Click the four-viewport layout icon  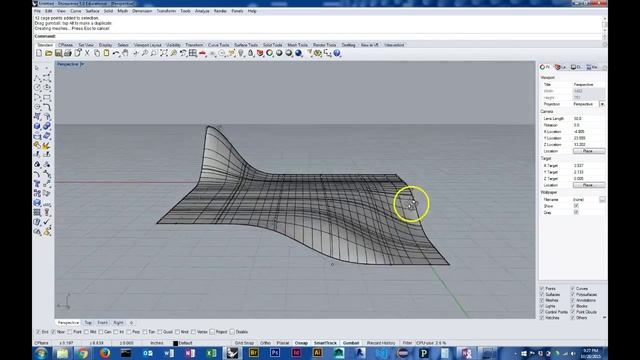[193, 53]
